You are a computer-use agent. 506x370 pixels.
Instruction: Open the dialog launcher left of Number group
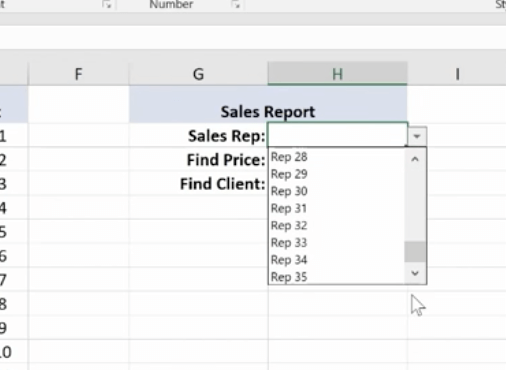click(107, 5)
